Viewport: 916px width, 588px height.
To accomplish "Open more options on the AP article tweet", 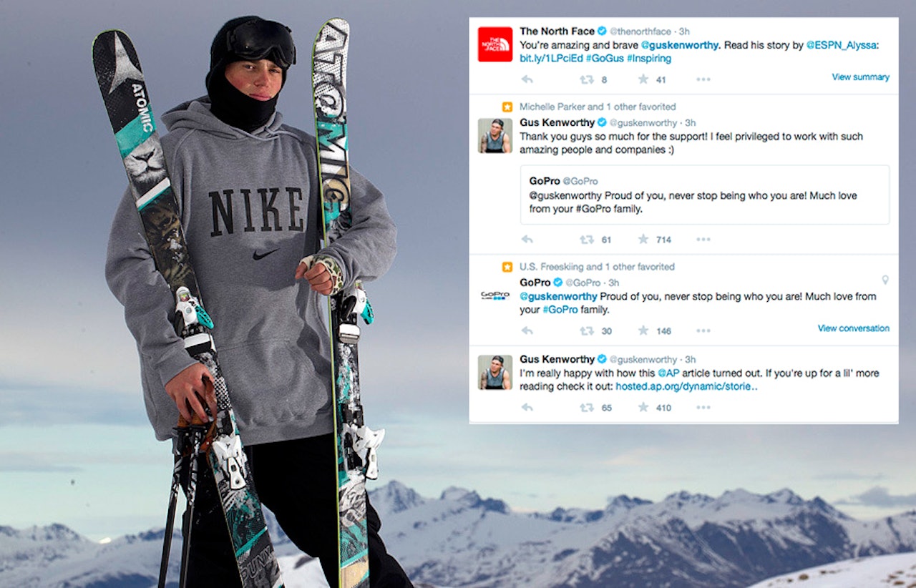I will click(x=703, y=407).
